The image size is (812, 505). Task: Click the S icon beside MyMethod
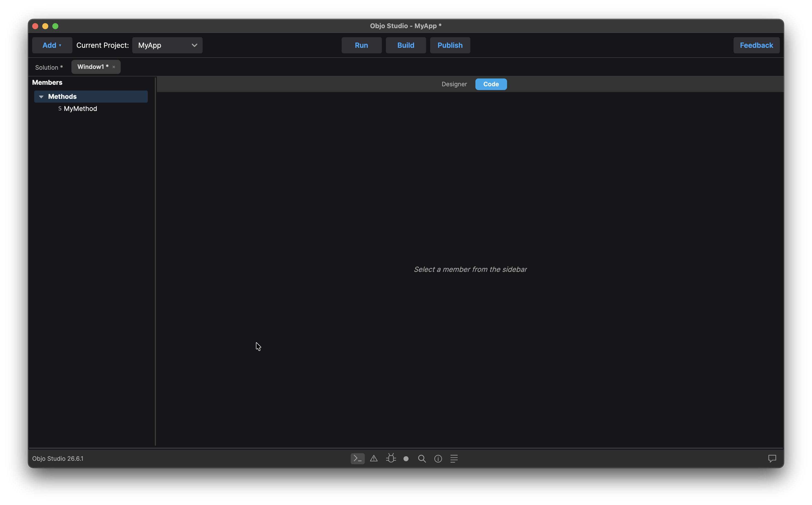pyautogui.click(x=60, y=109)
